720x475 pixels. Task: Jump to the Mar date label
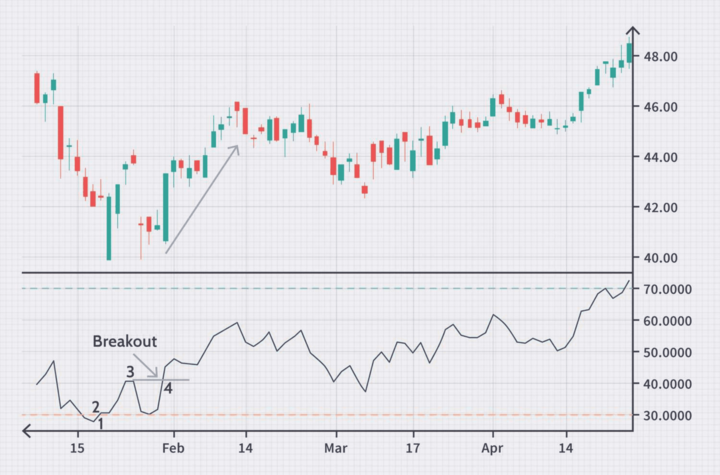click(335, 450)
